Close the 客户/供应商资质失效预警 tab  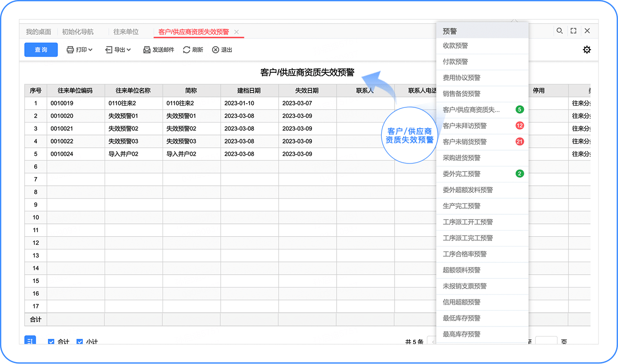(236, 32)
